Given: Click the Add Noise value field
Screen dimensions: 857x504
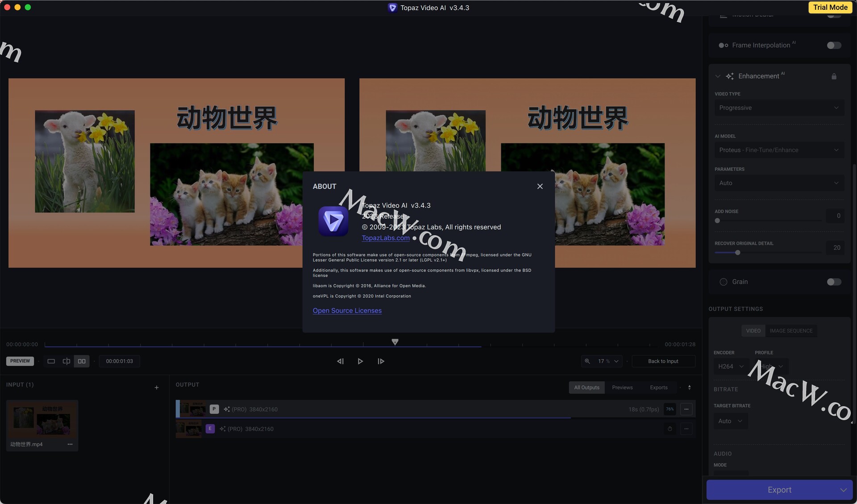Looking at the screenshot, I should pyautogui.click(x=835, y=216).
